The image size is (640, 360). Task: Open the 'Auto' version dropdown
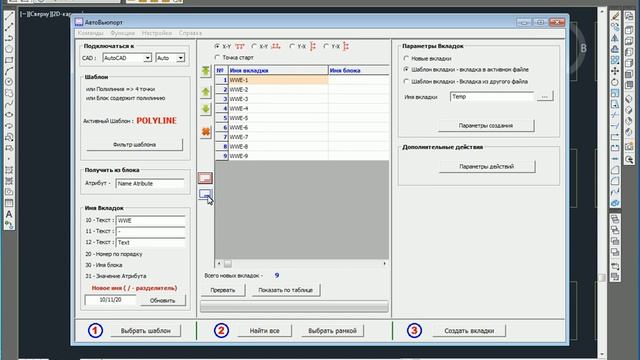(180, 58)
